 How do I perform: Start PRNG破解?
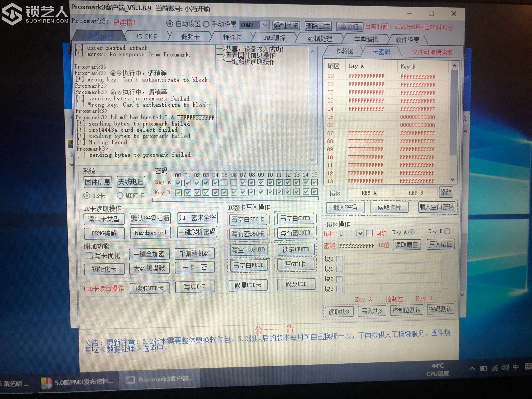click(x=104, y=233)
